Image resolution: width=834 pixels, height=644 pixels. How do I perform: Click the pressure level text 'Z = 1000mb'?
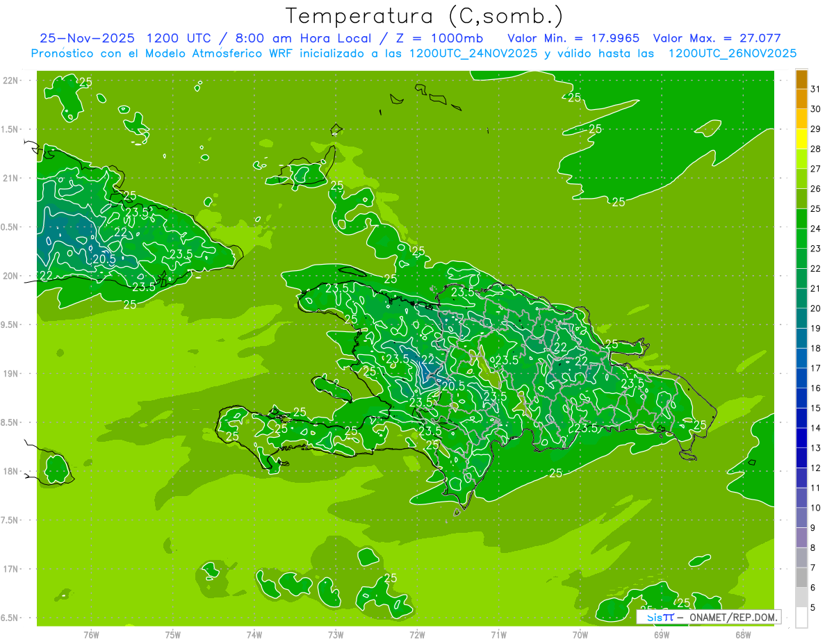(x=440, y=38)
